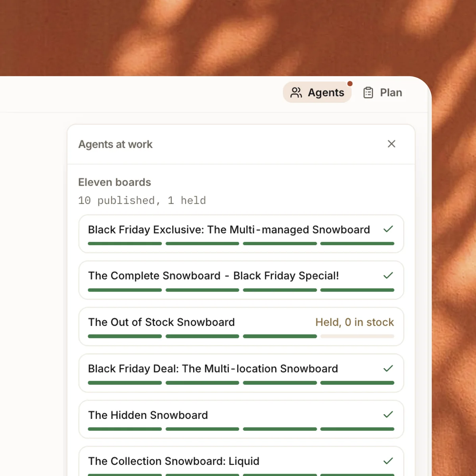
Task: Open the Agents tab
Action: click(x=317, y=92)
